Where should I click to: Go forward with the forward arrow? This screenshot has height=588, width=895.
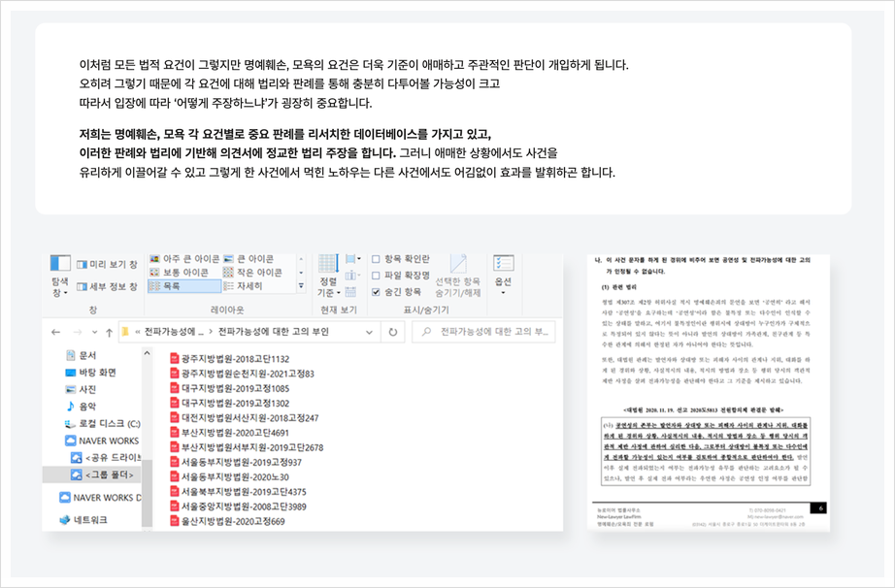[77, 332]
